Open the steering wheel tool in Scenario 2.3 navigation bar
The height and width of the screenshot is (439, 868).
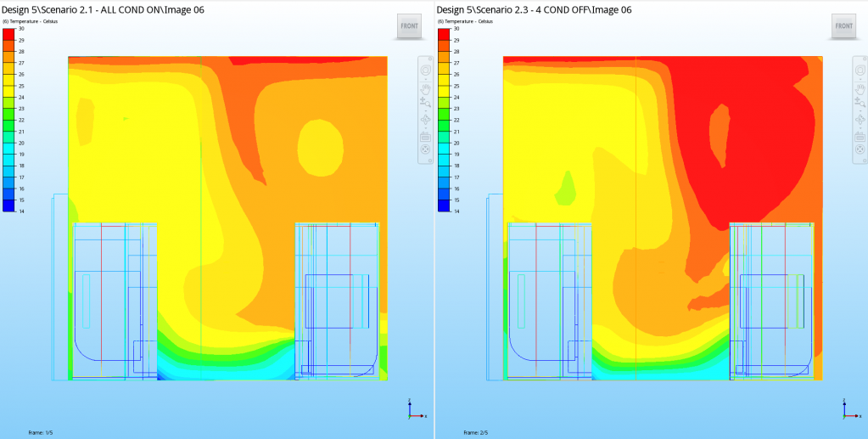click(860, 70)
